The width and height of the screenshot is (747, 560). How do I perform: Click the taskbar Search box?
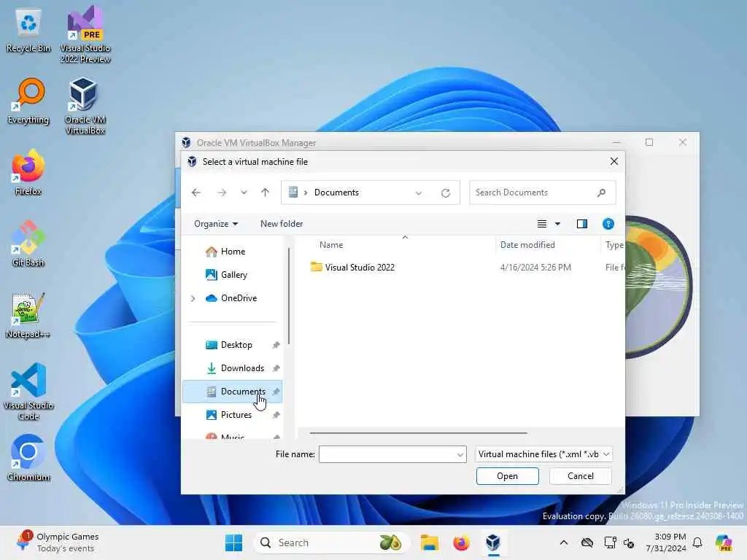coord(332,542)
